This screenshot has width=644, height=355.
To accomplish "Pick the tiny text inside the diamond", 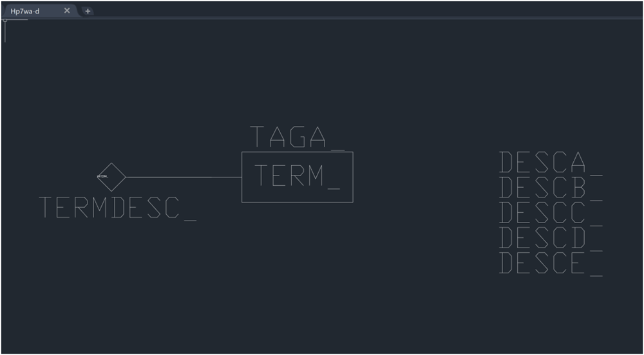I will (x=102, y=176).
